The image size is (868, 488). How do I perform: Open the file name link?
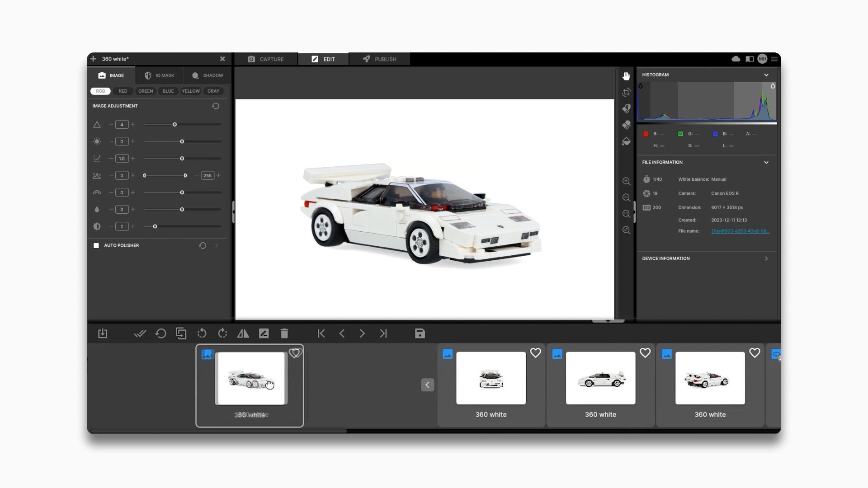tap(740, 231)
